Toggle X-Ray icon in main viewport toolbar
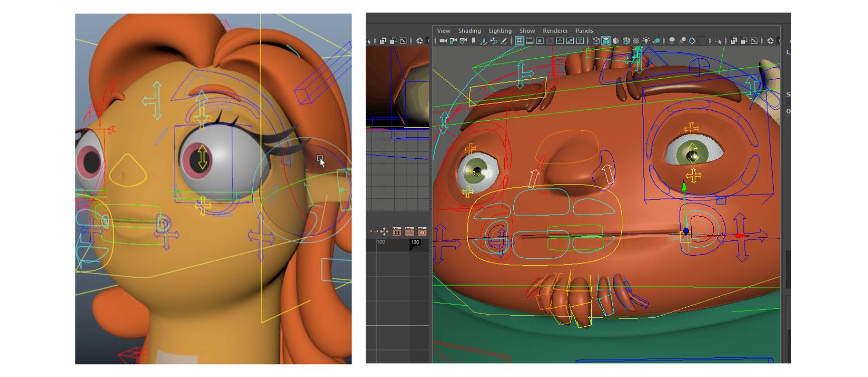Screen dimensions: 868x377 (x=734, y=41)
